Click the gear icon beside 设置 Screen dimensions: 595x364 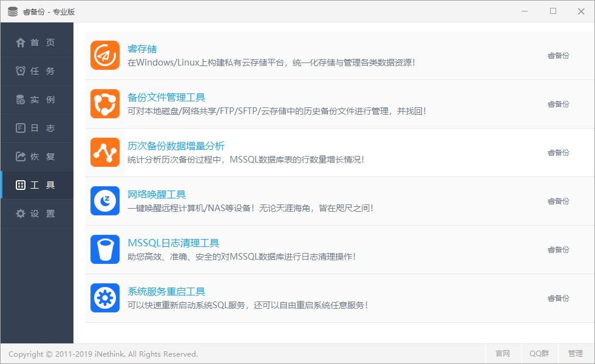(x=21, y=214)
